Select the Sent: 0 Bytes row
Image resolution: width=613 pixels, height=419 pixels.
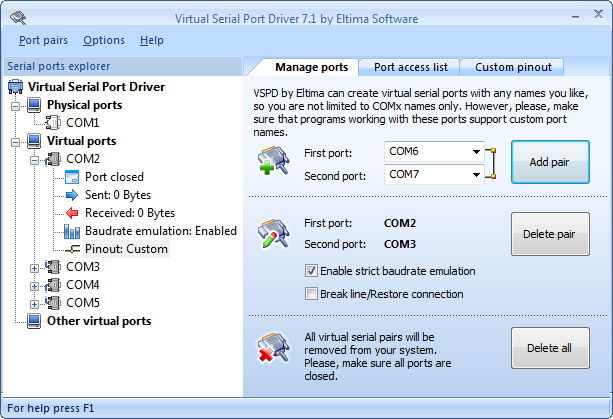coord(118,195)
